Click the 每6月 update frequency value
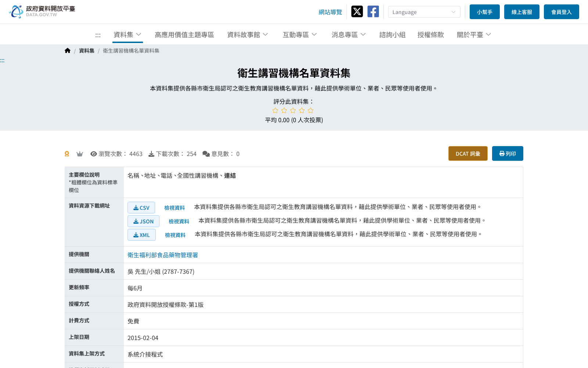The image size is (588, 368). click(x=135, y=288)
